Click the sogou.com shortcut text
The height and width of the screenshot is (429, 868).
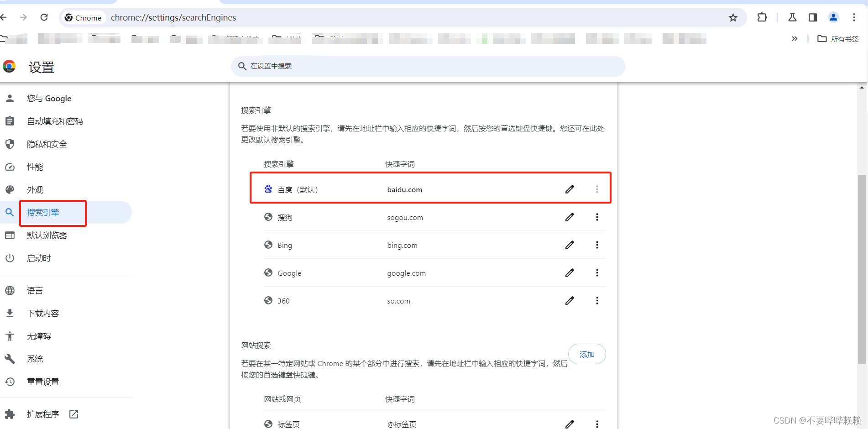tap(405, 217)
